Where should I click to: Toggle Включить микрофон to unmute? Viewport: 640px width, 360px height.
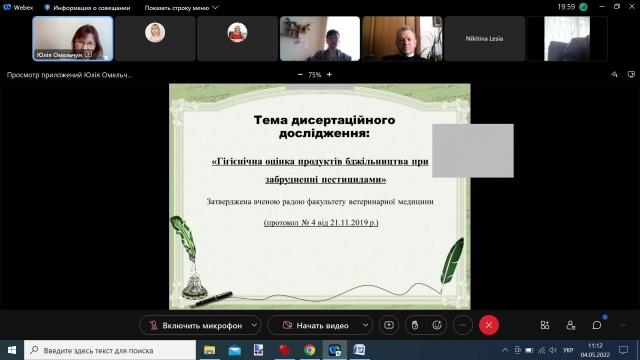coord(196,325)
